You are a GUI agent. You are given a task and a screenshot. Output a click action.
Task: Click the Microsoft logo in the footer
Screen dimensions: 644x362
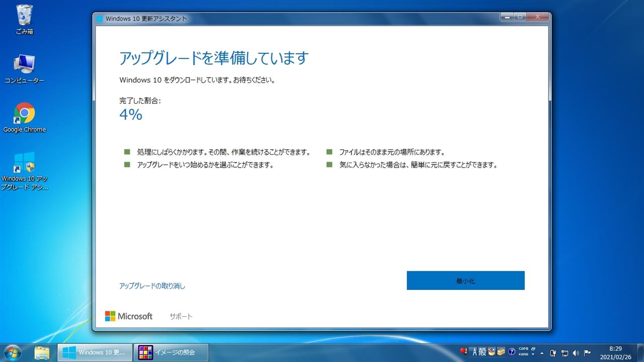[x=129, y=316]
